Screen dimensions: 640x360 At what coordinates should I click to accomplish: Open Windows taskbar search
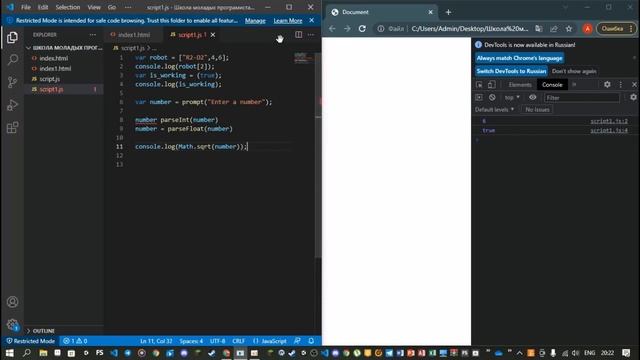point(27,353)
